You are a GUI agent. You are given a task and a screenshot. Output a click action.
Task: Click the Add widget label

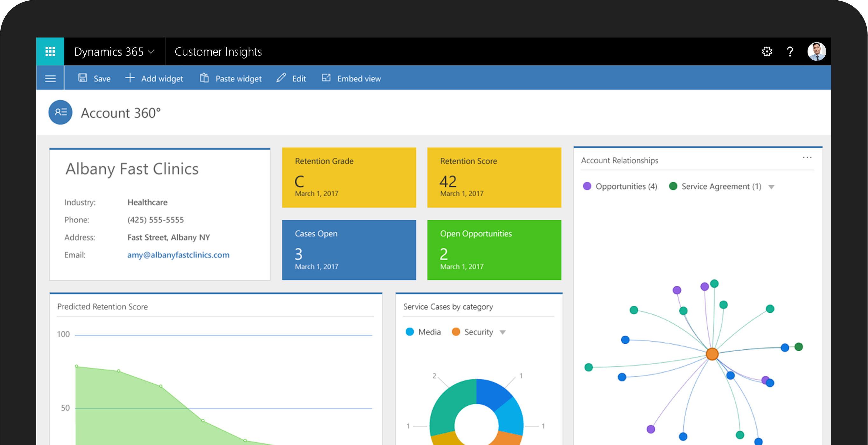pos(162,79)
